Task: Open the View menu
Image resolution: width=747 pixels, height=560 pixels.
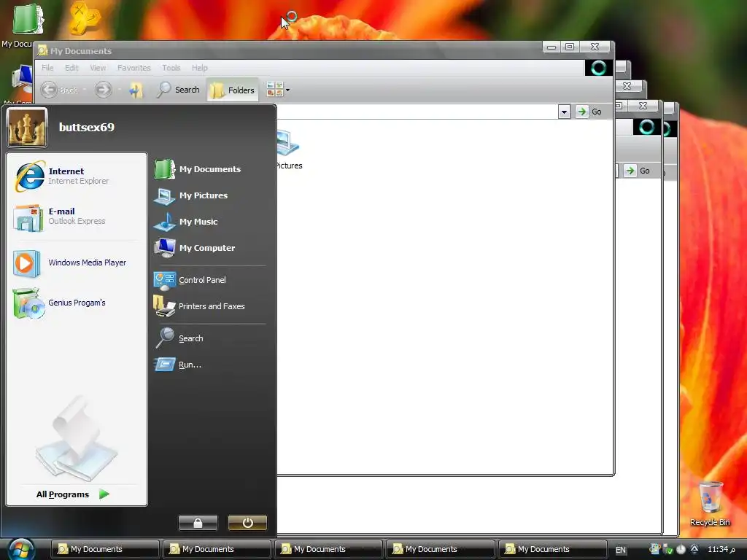Action: tap(98, 68)
